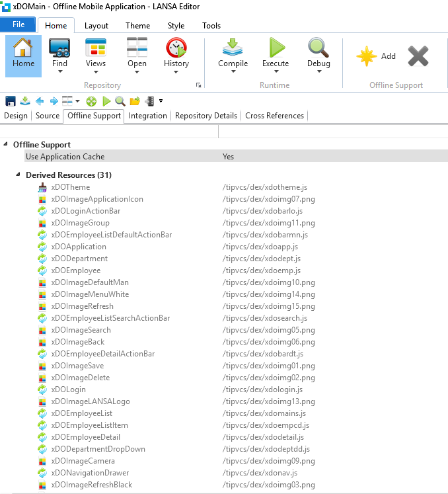Select the Offline Support tab
Viewport: 448px width, 494px height.
94,116
